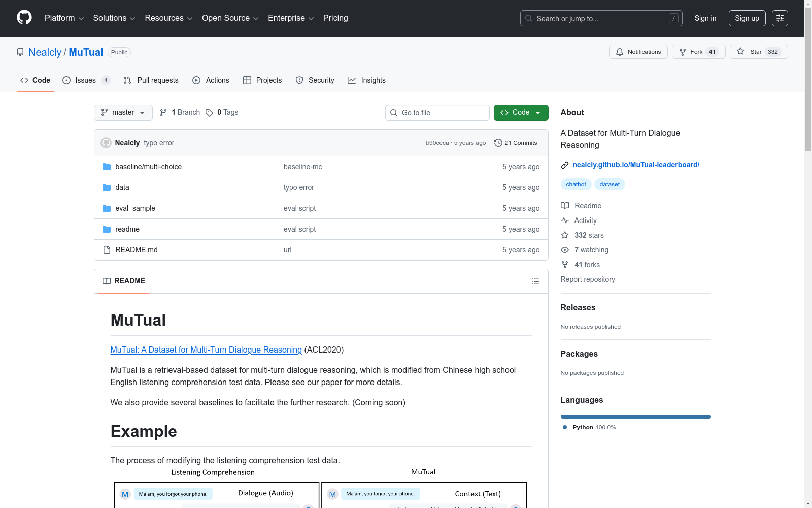This screenshot has width=812, height=508.
Task: Click the Report repository link
Action: point(588,279)
